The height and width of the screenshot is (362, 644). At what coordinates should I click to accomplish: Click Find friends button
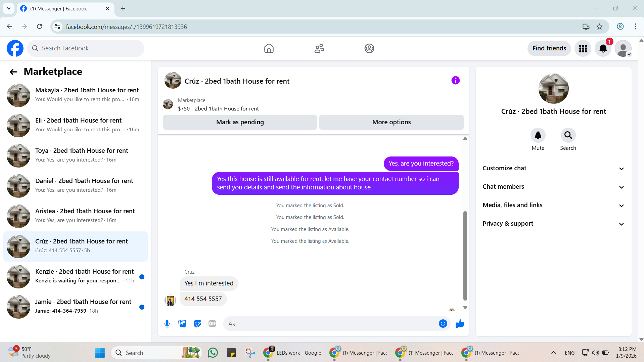[549, 48]
